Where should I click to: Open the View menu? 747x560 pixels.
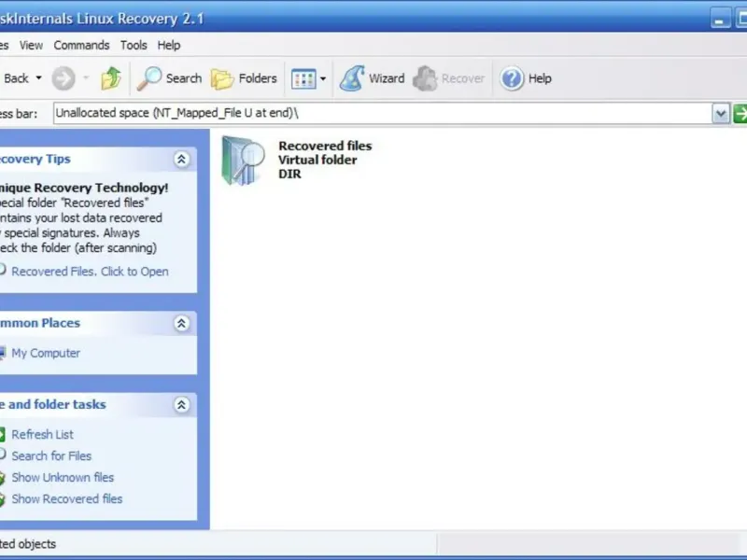pos(31,45)
